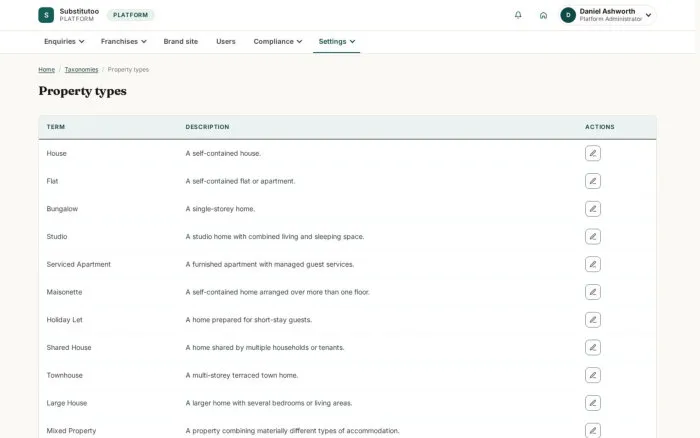700x438 pixels.
Task: Click the Substitutoo logo icon
Action: coord(46,15)
